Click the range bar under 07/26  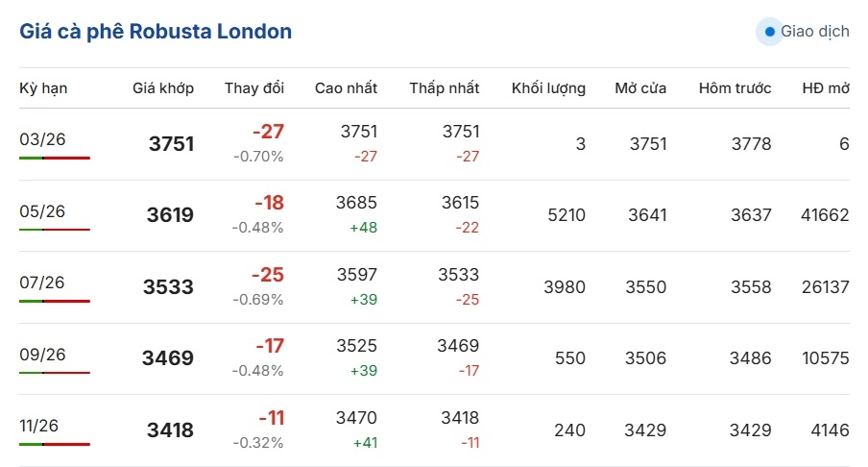[x=55, y=301]
